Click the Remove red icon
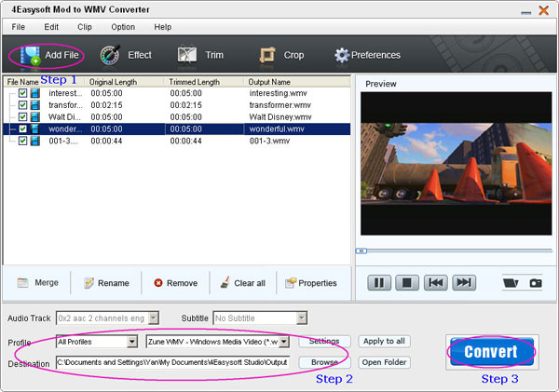 click(x=158, y=283)
